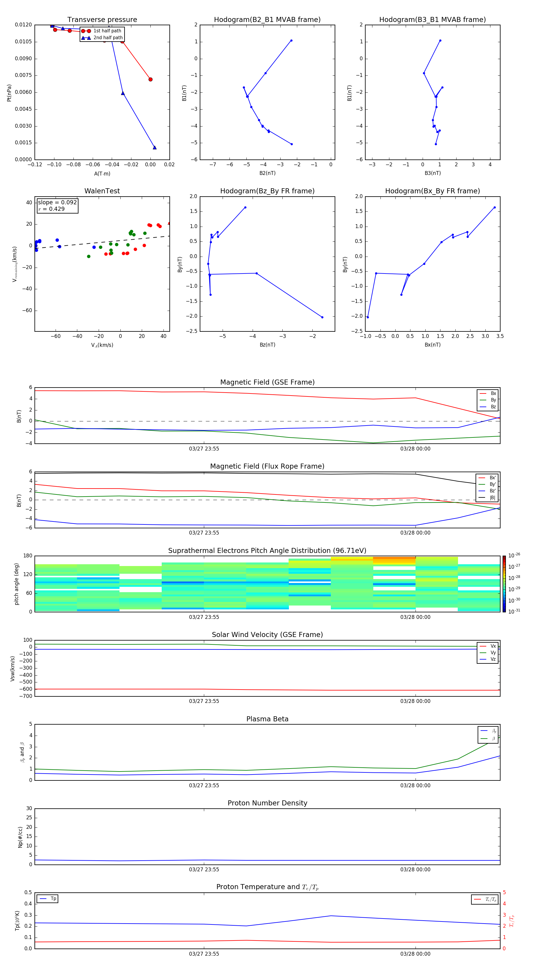Click the 'Magnetic Field (GSE Frame)' title
Image resolution: width=535 pixels, height=980 pixels.
pos(267,382)
